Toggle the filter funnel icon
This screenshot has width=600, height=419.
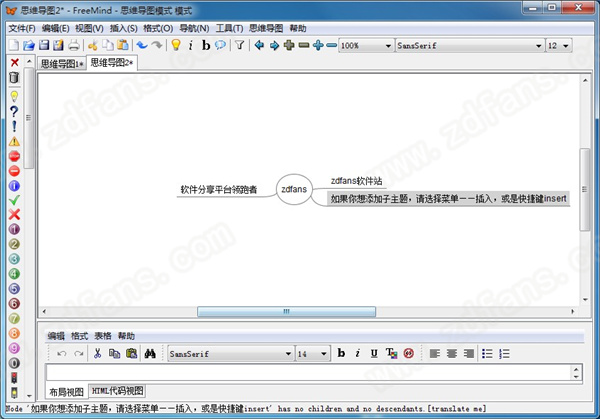240,45
